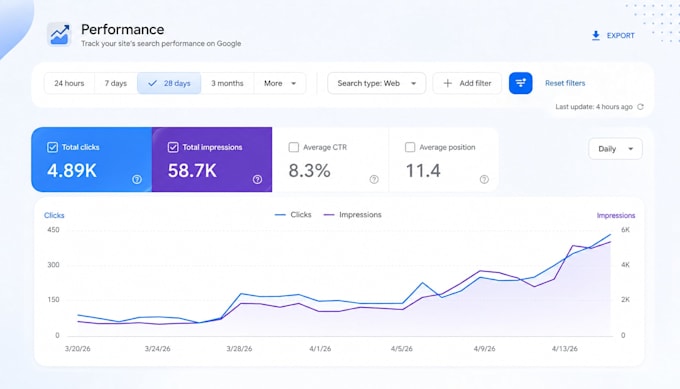Refresh data via the last update icon

641,107
